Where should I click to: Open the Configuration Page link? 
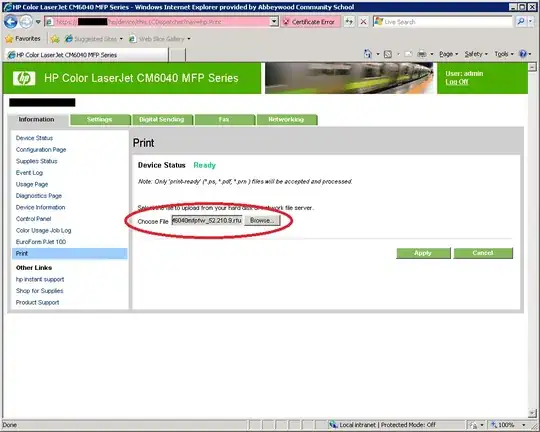coord(41,150)
